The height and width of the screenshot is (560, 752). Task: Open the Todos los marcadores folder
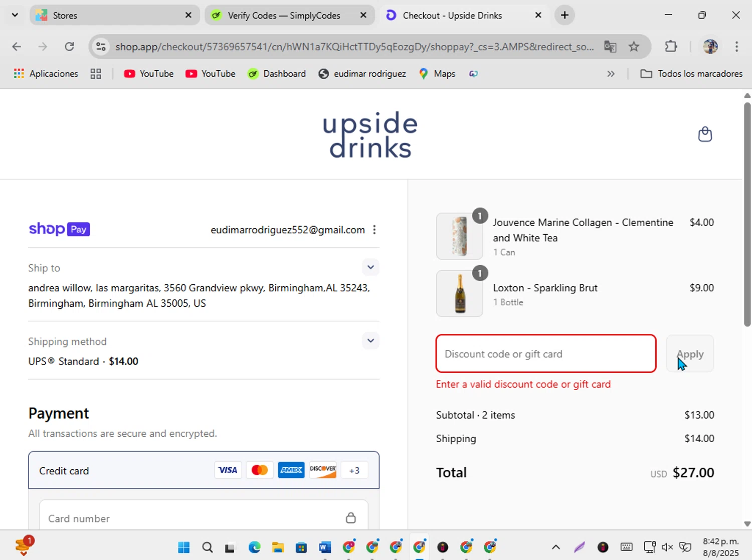(x=691, y=74)
